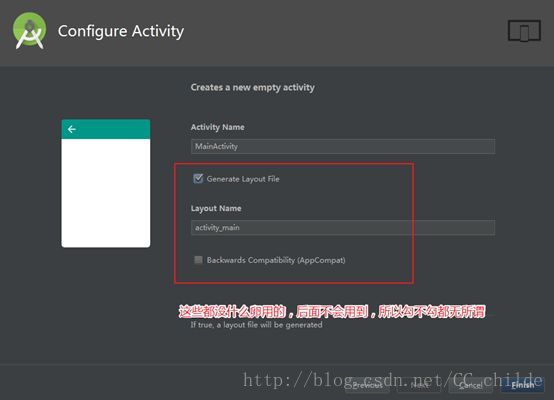
Task: Click the Activity Name input field
Action: (343, 146)
